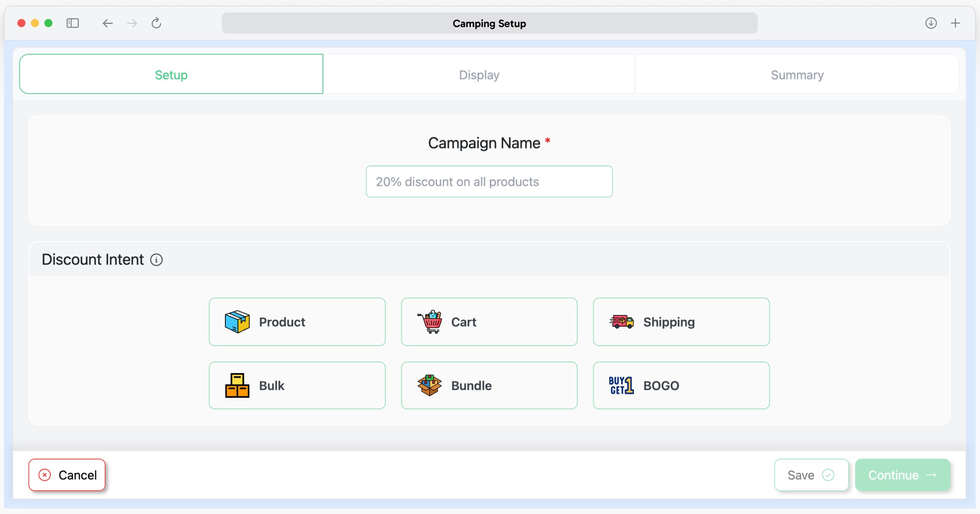Switch to the Display tab

[x=479, y=75]
